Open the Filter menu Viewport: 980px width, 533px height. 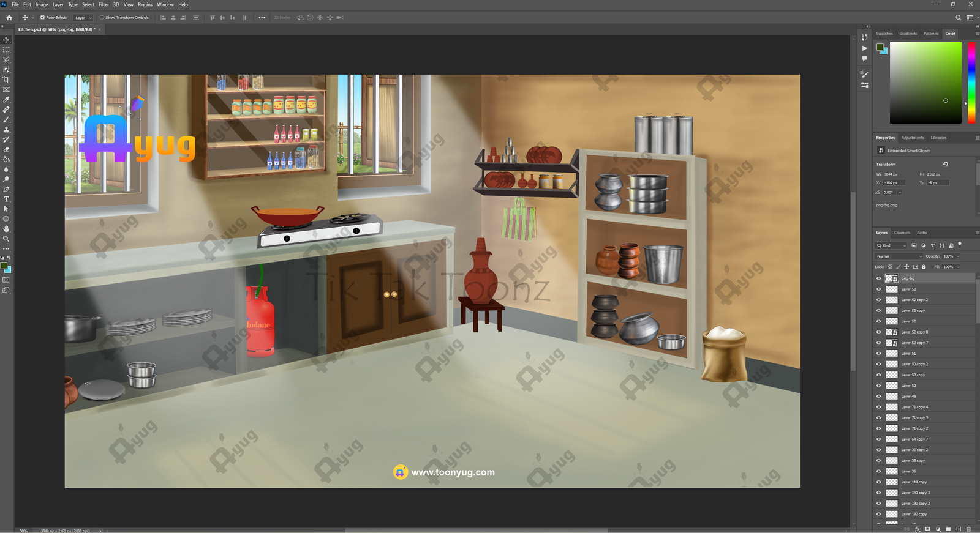(x=104, y=4)
